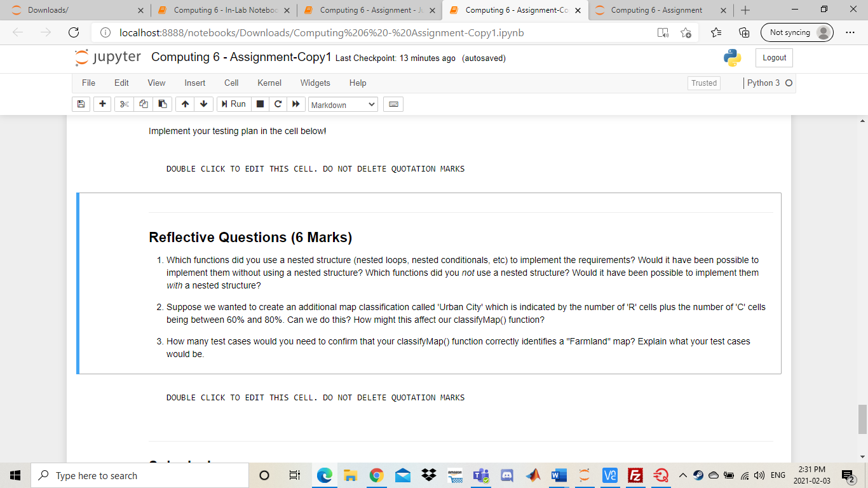Viewport: 868px width, 488px height.
Task: Open the clock showing 2:31 PM
Action: coord(812,475)
